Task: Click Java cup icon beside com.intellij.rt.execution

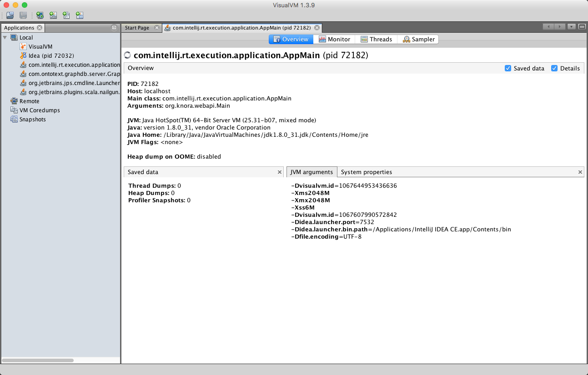Action: coord(23,65)
